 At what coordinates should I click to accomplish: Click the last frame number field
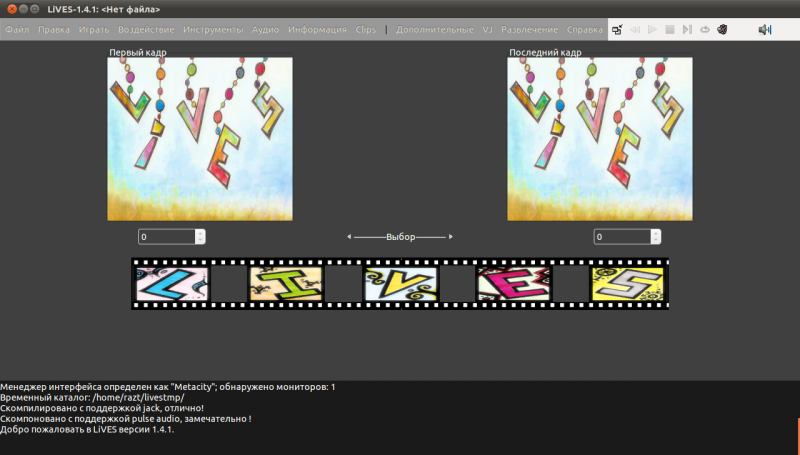point(622,237)
